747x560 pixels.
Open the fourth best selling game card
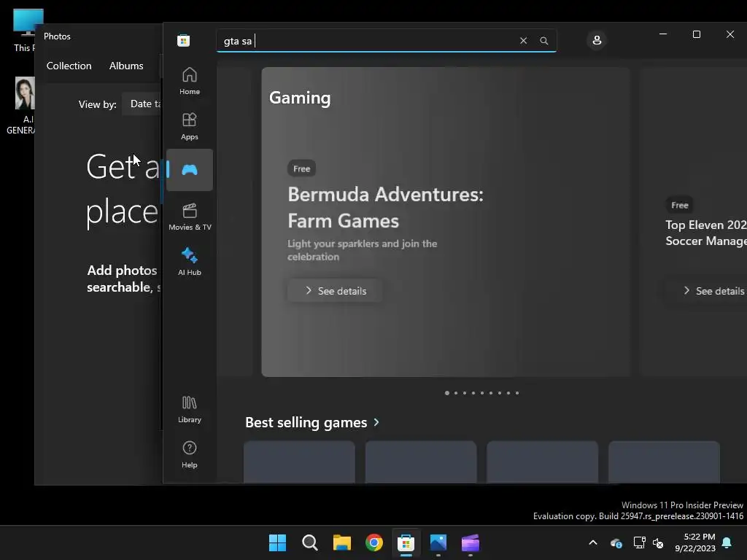point(664,462)
